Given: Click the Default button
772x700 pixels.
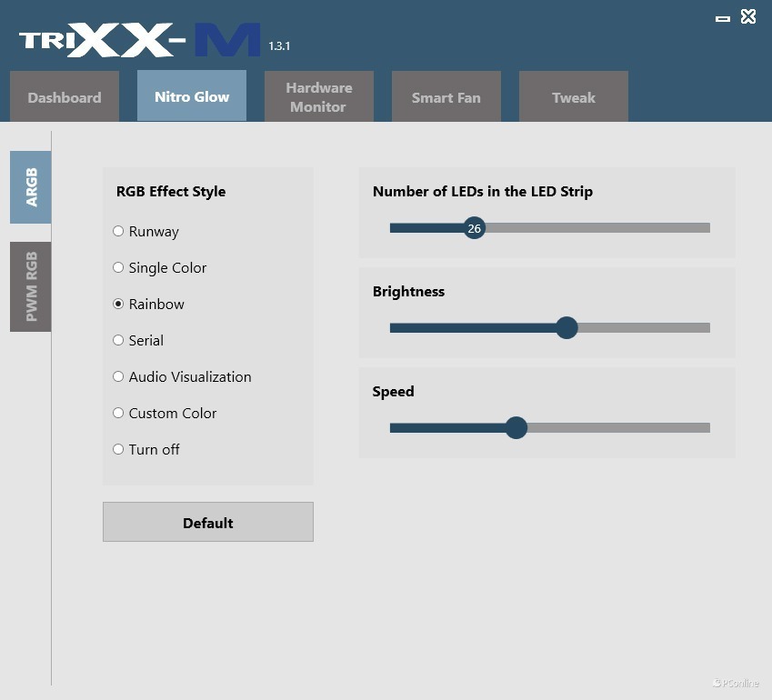Looking at the screenshot, I should tap(207, 522).
